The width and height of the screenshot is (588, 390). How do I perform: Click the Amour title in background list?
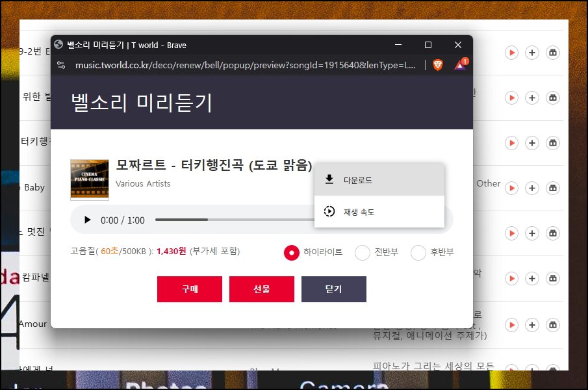pyautogui.click(x=33, y=324)
